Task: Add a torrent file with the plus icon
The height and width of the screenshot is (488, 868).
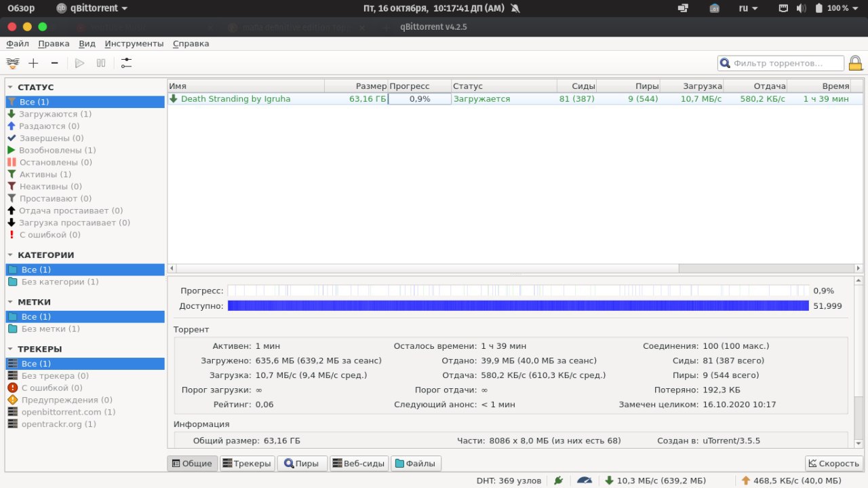Action: tap(33, 63)
